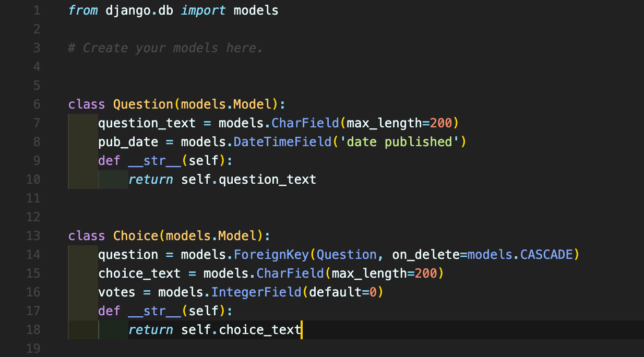Click '__str__' method in Question class
Viewport: 644px width, 357px height.
[x=154, y=161]
